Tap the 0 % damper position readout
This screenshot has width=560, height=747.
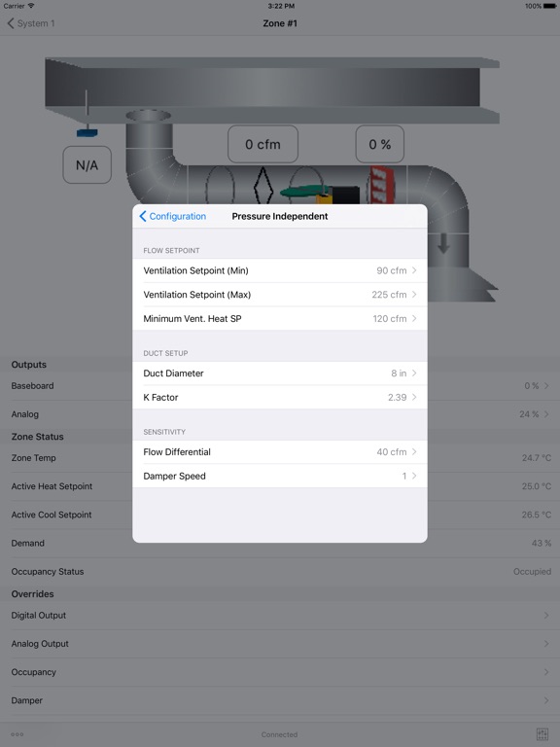(x=380, y=144)
